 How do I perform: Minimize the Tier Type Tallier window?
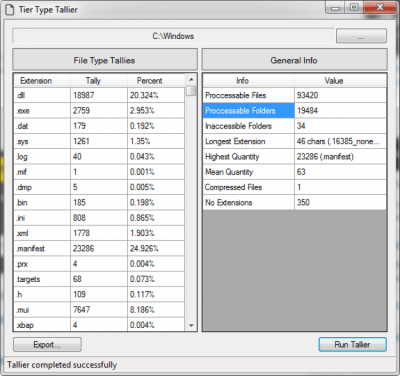(x=336, y=7)
